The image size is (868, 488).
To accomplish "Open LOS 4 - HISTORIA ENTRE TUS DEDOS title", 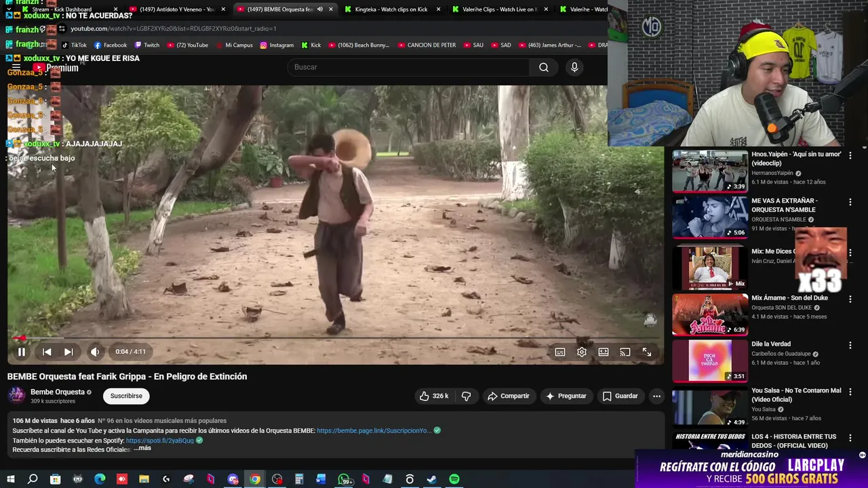I will 794,441.
